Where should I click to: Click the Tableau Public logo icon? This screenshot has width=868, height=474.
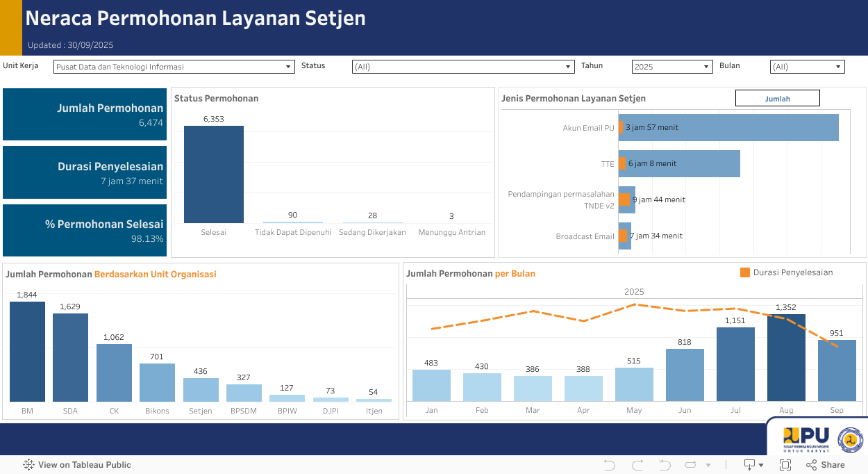click(29, 465)
